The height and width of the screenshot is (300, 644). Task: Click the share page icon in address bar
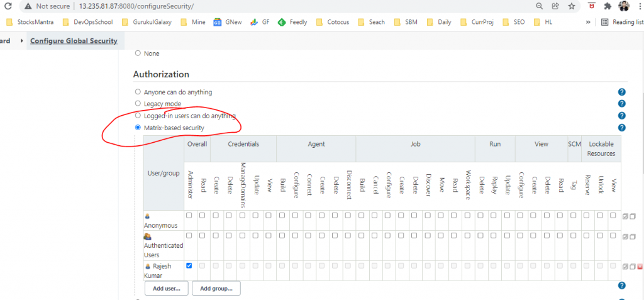click(x=556, y=6)
